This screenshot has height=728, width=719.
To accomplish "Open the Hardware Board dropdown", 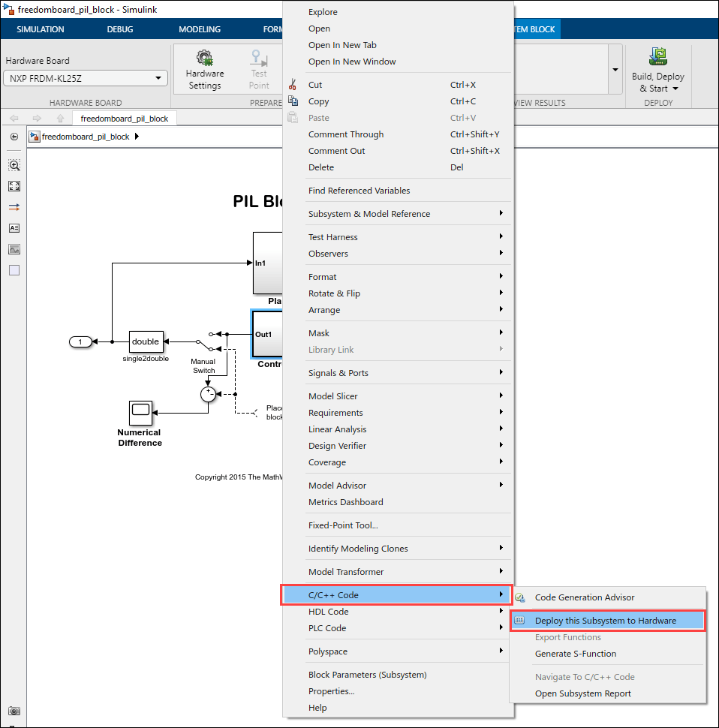I will click(86, 78).
